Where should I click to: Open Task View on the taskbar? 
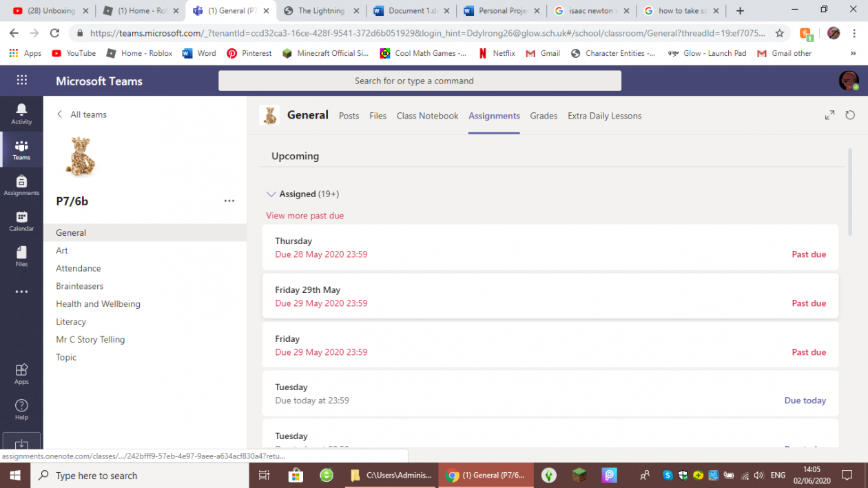(x=264, y=475)
